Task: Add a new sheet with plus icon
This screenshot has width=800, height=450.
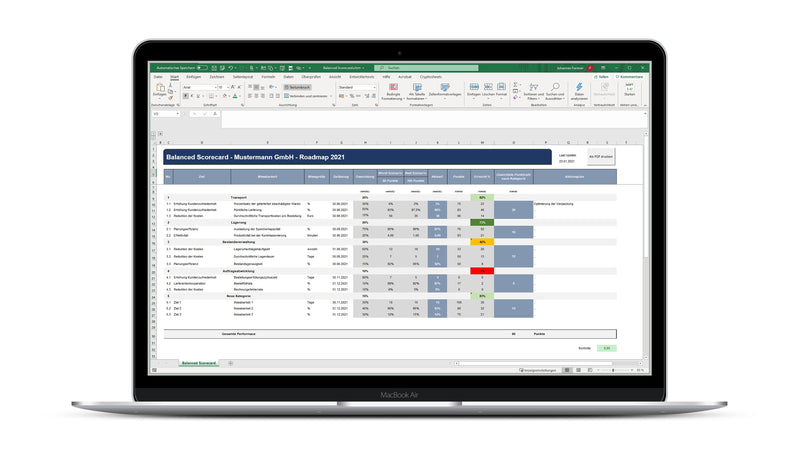Action: pyautogui.click(x=230, y=363)
